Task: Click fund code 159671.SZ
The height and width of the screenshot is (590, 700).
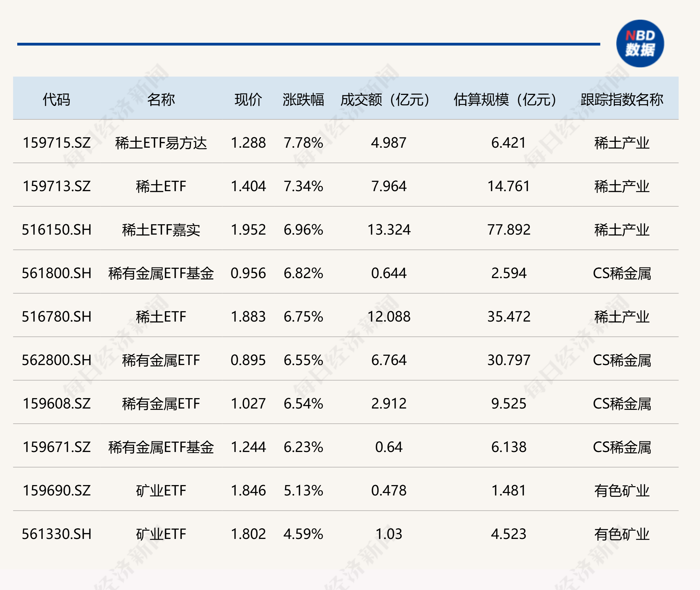Action: (57, 447)
